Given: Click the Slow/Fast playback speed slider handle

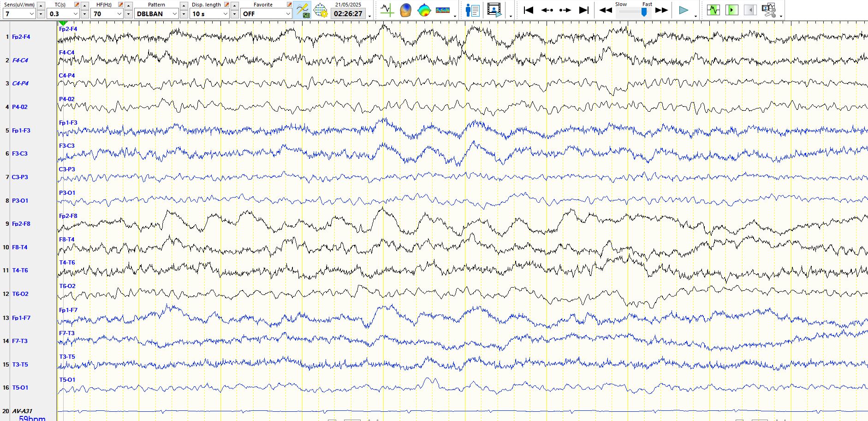Looking at the screenshot, I should [x=644, y=12].
